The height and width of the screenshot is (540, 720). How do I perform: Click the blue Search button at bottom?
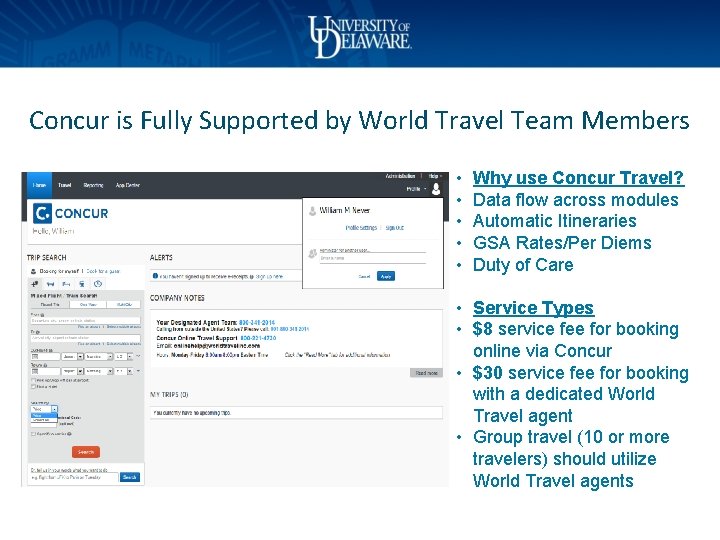[x=130, y=477]
